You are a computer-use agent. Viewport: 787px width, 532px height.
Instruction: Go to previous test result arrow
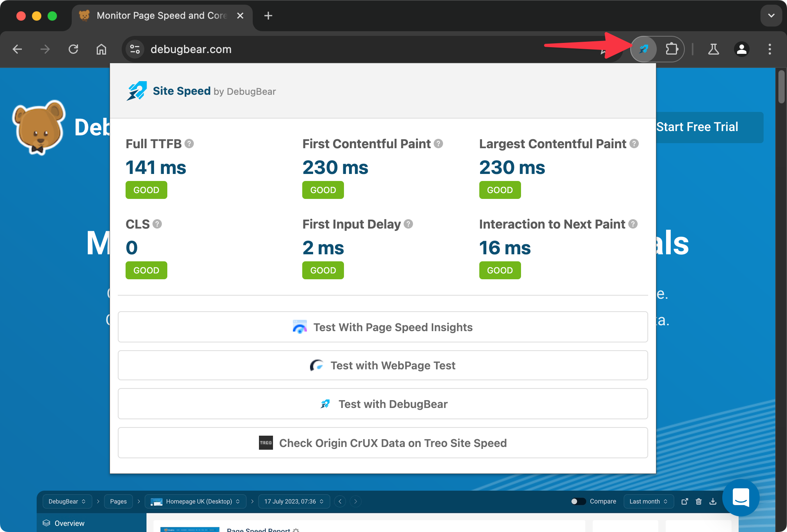tap(340, 501)
